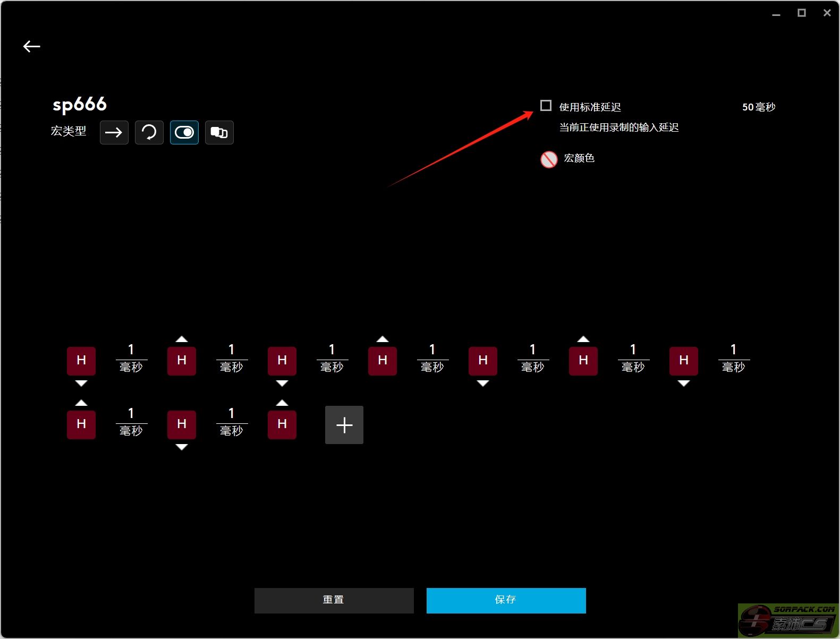Edit the last 1 毫秒 delay in top row
The width and height of the screenshot is (840, 639).
(x=733, y=358)
